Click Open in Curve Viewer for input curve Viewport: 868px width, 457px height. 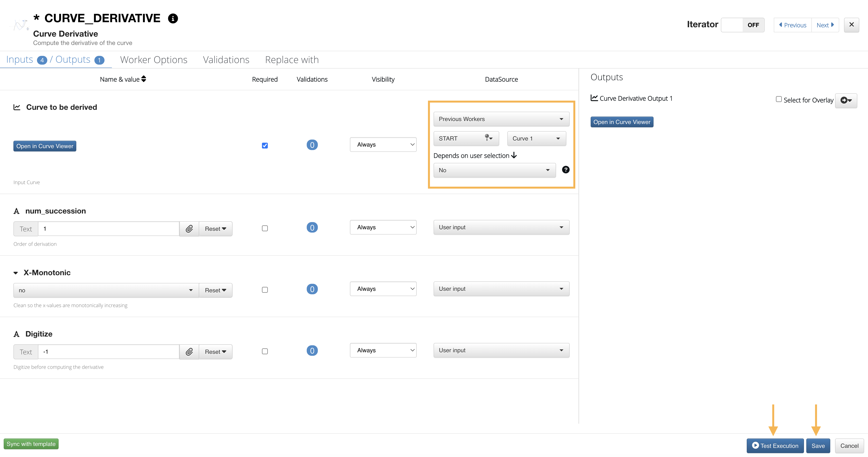click(45, 146)
